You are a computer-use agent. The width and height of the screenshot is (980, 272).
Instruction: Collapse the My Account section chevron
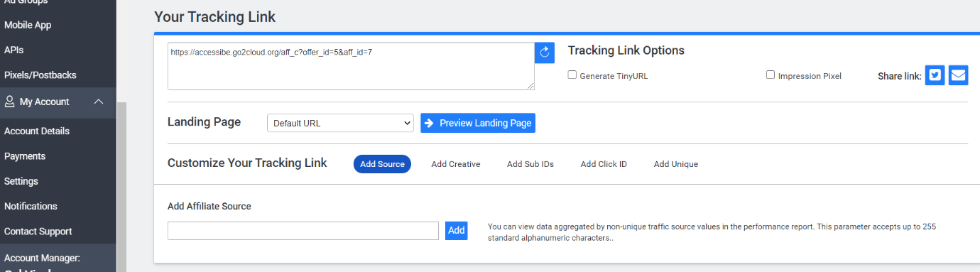99,102
